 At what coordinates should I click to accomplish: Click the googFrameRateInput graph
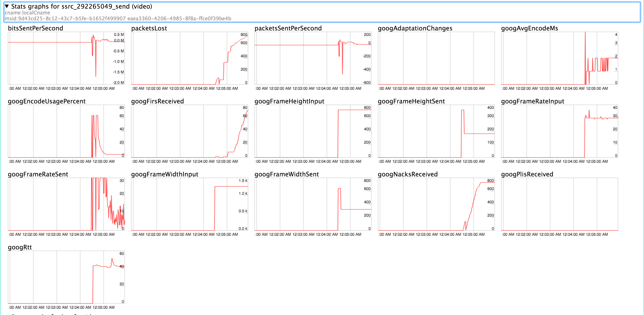(x=559, y=131)
